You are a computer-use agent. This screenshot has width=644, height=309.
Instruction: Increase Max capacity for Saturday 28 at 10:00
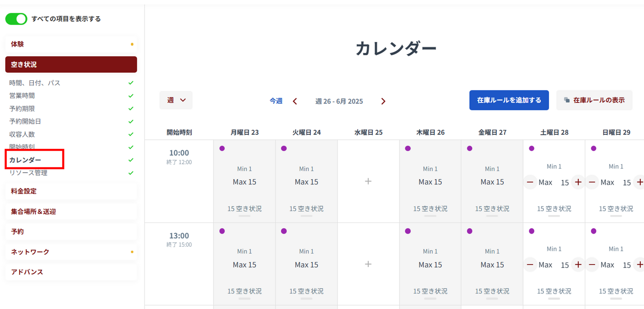[578, 182]
